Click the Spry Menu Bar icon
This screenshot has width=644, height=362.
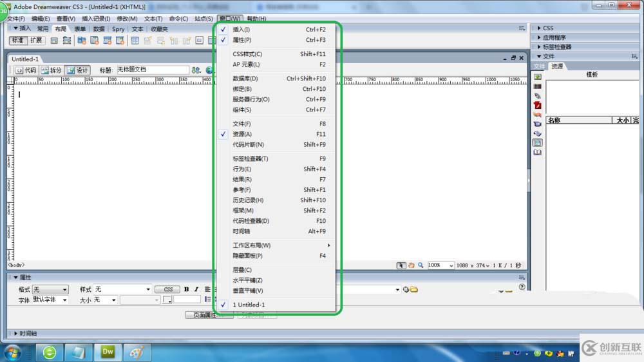coord(82,41)
